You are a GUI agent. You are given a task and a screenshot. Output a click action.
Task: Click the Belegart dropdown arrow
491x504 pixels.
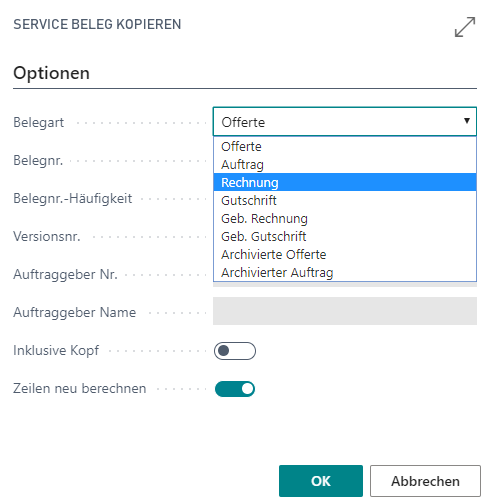pos(467,121)
